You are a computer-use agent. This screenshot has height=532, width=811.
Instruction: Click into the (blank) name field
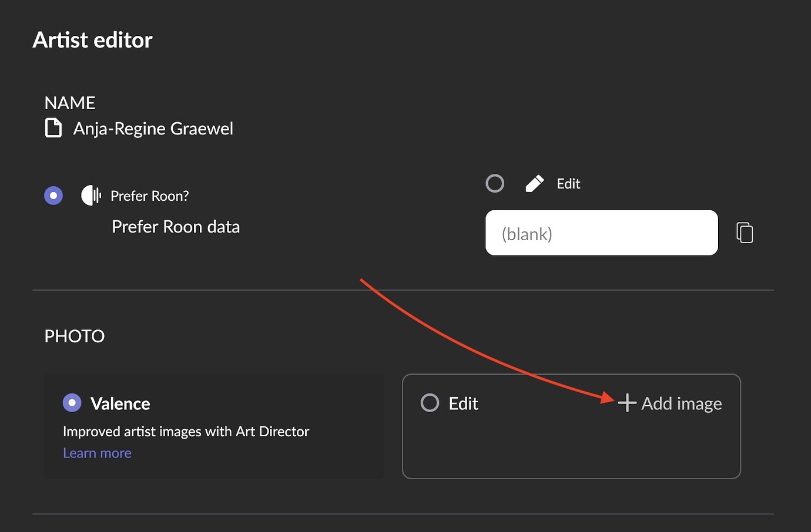coord(601,233)
